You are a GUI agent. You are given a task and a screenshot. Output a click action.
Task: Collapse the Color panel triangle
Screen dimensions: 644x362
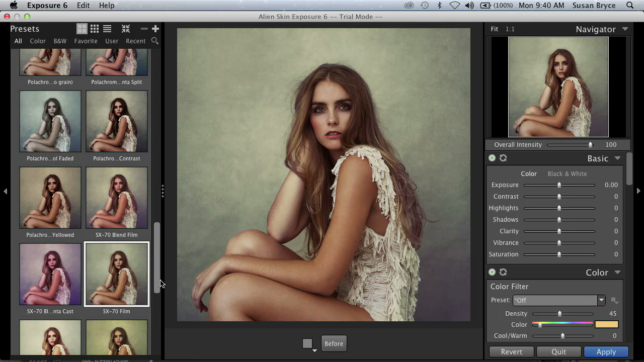[x=617, y=273]
